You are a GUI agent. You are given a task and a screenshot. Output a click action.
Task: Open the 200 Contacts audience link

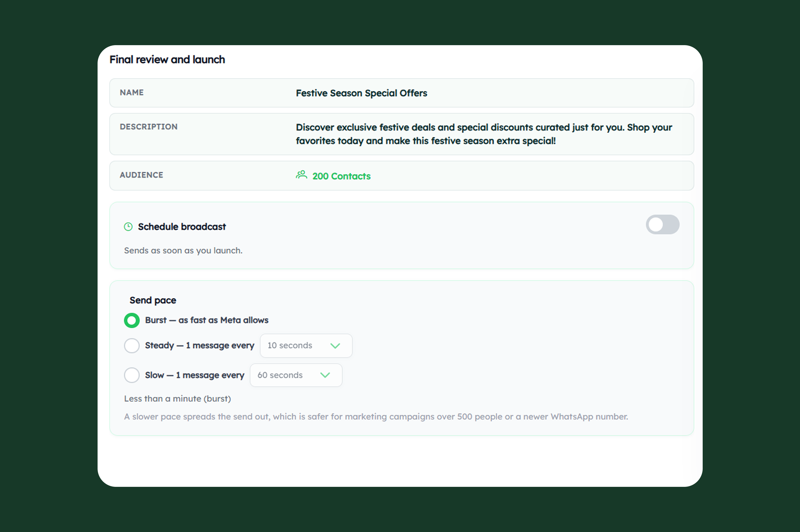pos(341,176)
